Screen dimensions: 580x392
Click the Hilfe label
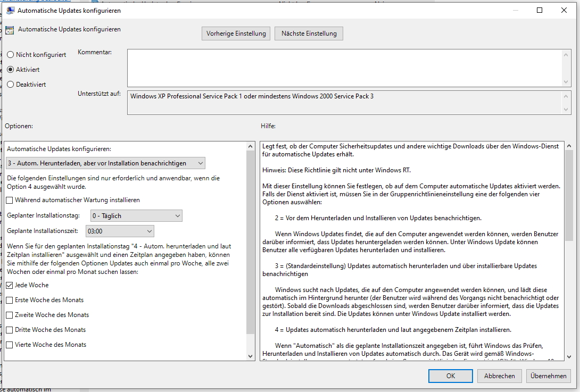[268, 126]
